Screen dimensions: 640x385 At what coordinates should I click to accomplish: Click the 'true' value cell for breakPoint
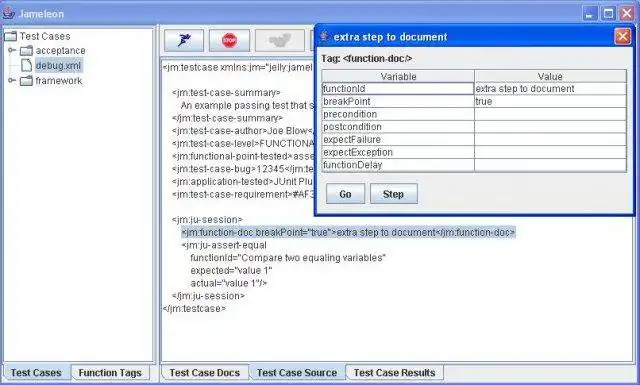[x=550, y=101]
